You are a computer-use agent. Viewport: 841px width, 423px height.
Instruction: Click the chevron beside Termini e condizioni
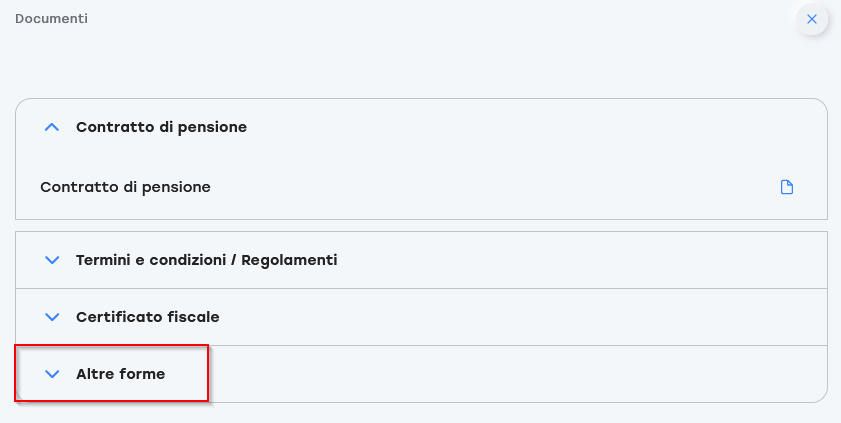pos(53,260)
